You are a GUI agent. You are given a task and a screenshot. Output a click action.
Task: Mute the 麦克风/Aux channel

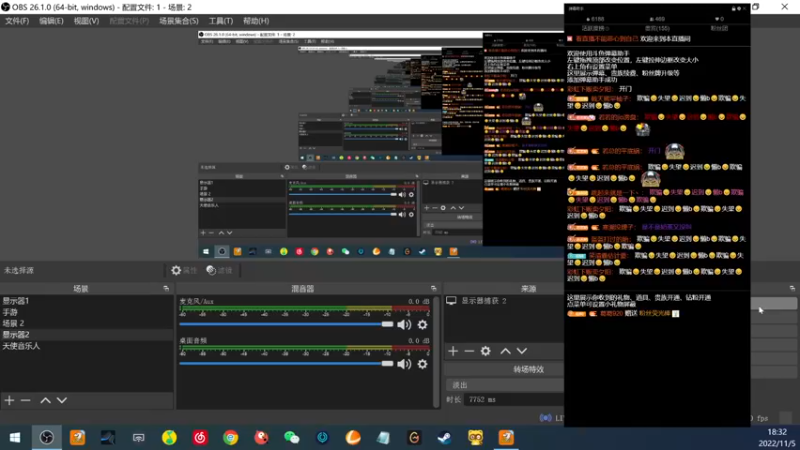[x=404, y=324]
